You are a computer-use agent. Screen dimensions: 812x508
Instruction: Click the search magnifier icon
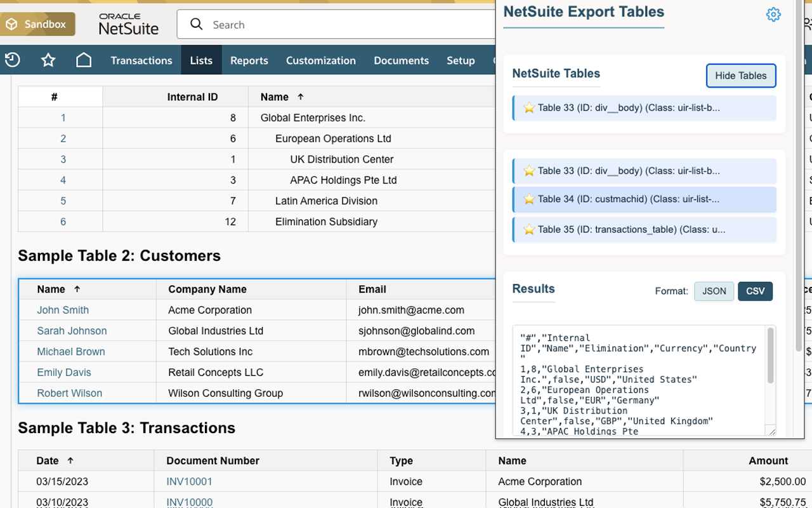(x=197, y=24)
